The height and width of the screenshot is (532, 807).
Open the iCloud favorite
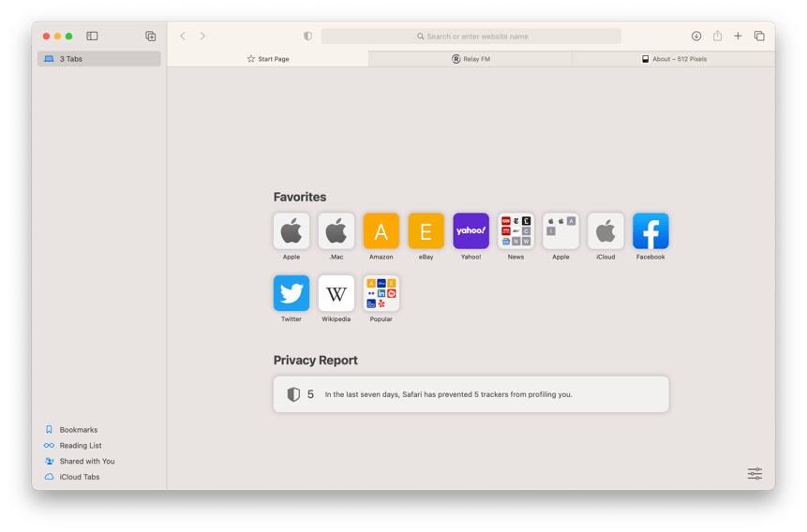tap(605, 231)
